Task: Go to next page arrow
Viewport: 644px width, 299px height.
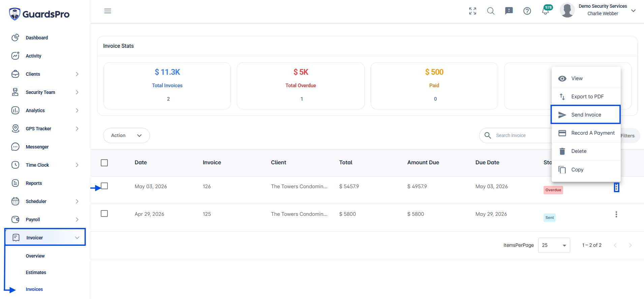Action: pyautogui.click(x=630, y=245)
